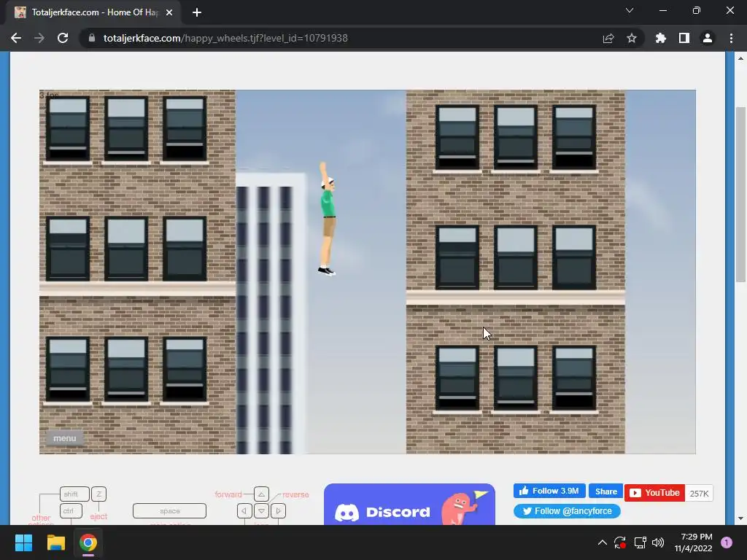747x560 pixels.
Task: Expand the tab search chevron
Action: (x=630, y=10)
